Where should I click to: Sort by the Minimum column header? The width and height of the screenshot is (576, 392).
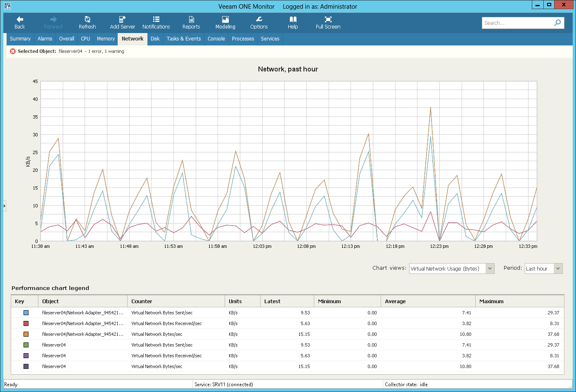tap(347, 301)
